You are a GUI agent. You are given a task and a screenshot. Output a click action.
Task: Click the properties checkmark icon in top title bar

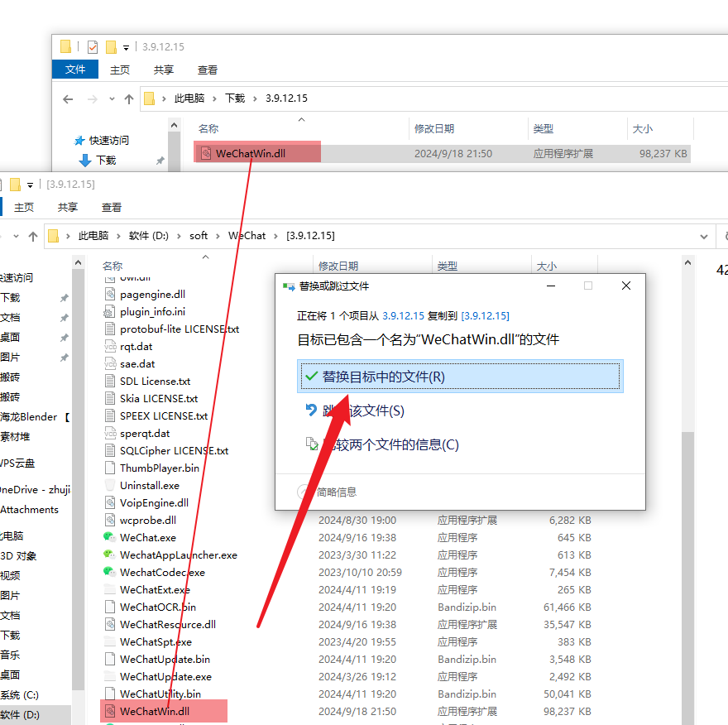coord(93,46)
